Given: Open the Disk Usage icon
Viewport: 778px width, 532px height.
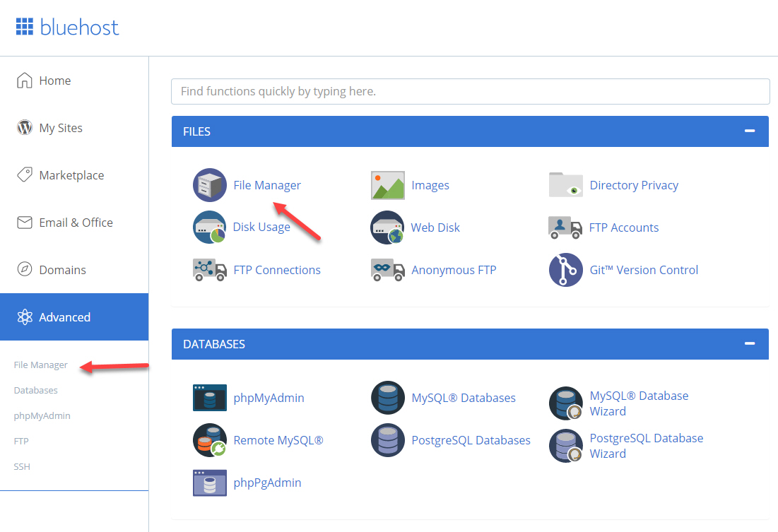Looking at the screenshot, I should coord(210,227).
